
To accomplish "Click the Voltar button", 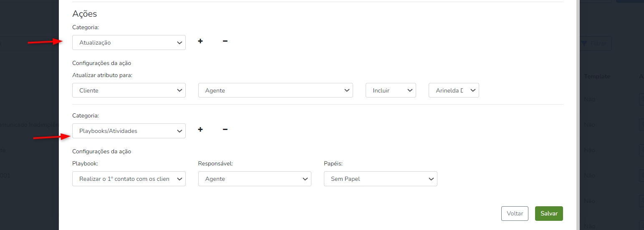I will (x=515, y=213).
